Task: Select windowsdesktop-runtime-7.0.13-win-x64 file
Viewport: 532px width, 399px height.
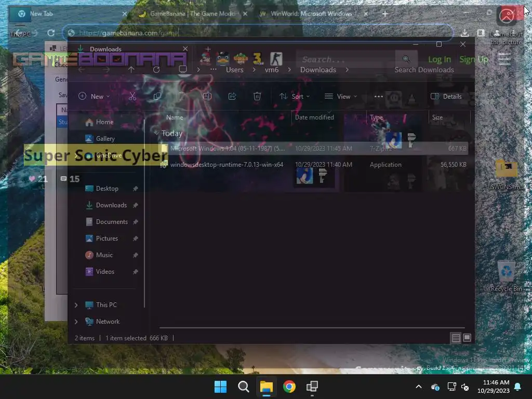Action: click(x=314, y=165)
